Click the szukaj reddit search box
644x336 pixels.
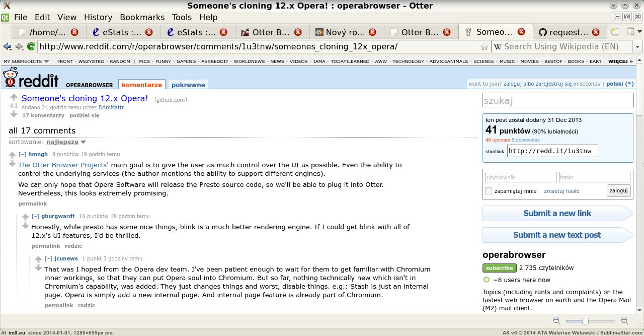coord(558,100)
